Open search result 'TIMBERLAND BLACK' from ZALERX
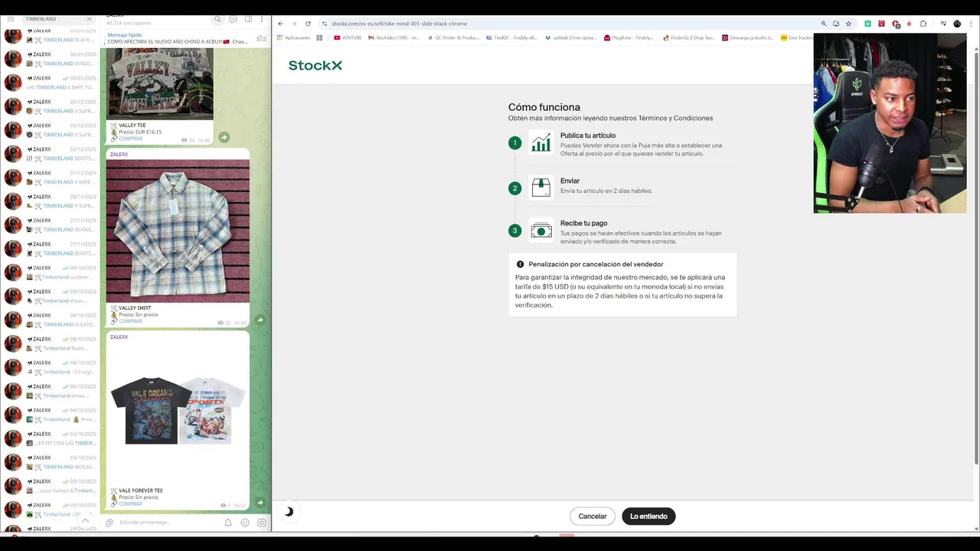Viewport: 980px width, 551px height. click(x=50, y=35)
